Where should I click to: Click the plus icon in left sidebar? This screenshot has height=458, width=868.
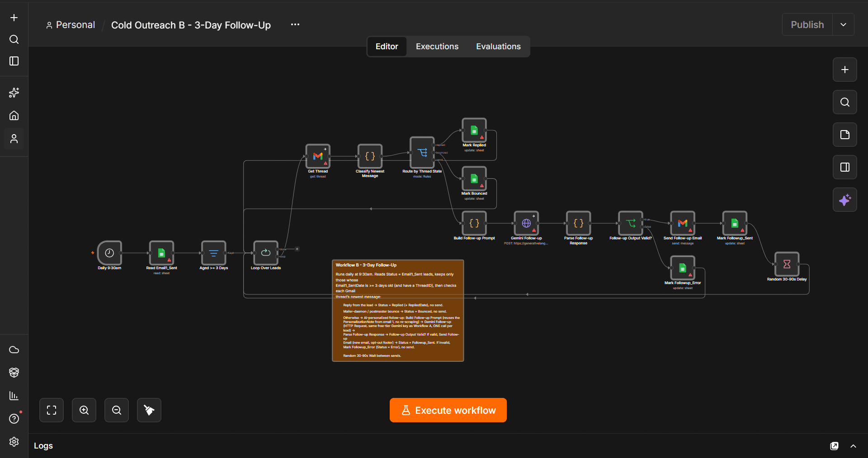point(14,18)
